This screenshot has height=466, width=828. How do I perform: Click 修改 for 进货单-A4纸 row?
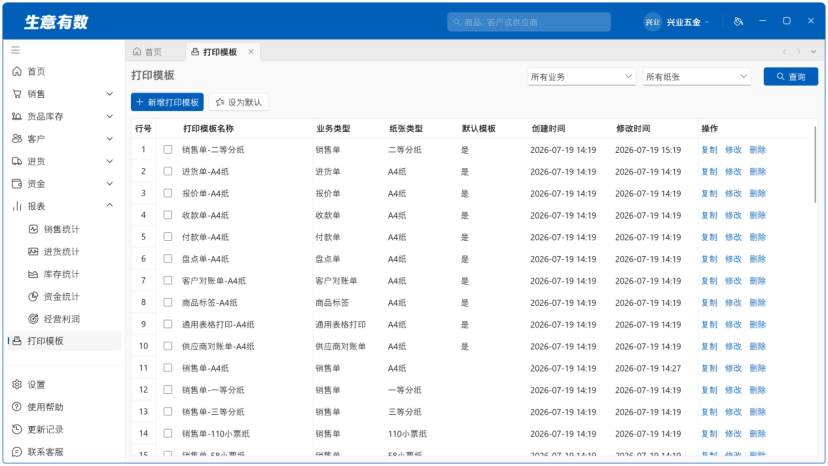coord(733,171)
